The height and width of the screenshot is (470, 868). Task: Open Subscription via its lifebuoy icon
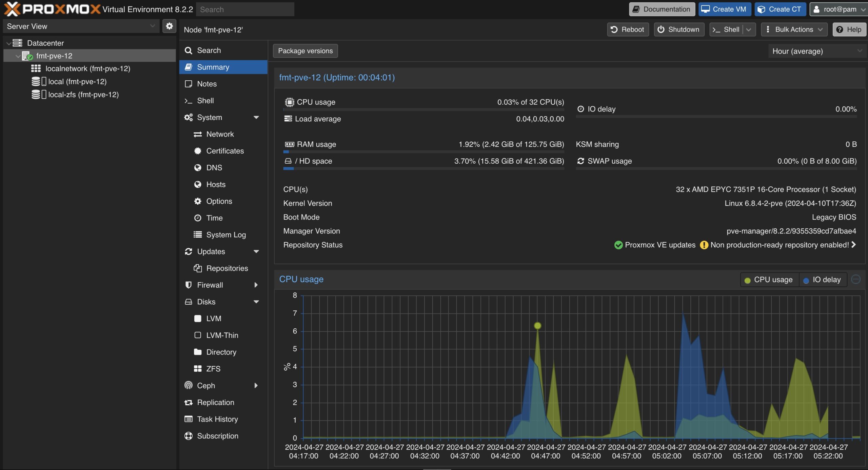pyautogui.click(x=189, y=436)
